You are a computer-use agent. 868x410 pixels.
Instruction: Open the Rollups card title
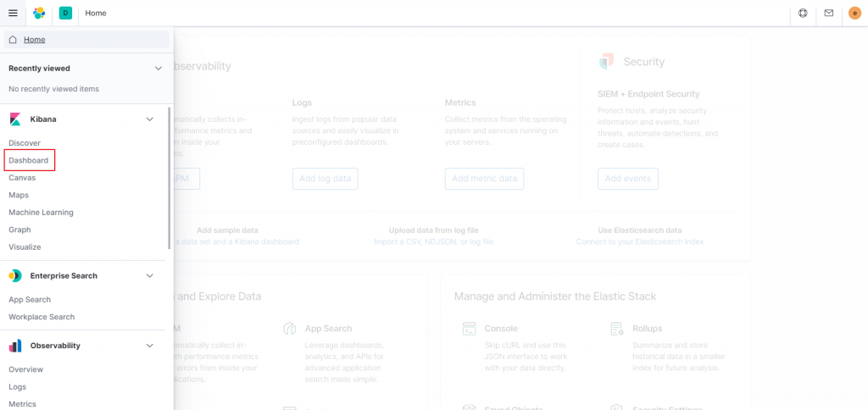[647, 329]
